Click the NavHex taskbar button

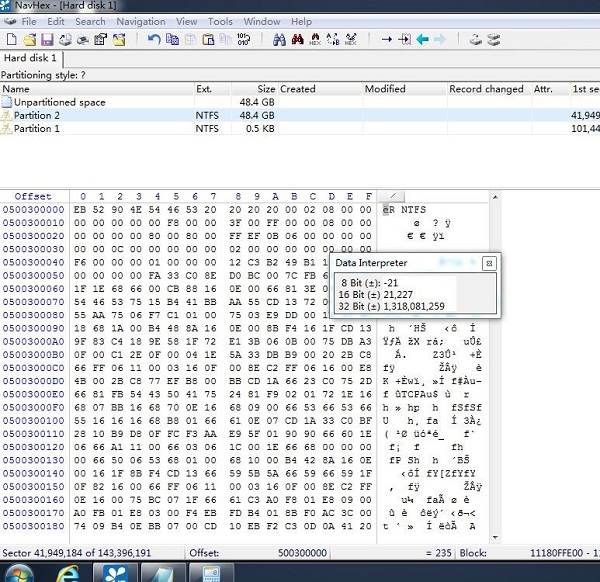click(x=116, y=572)
